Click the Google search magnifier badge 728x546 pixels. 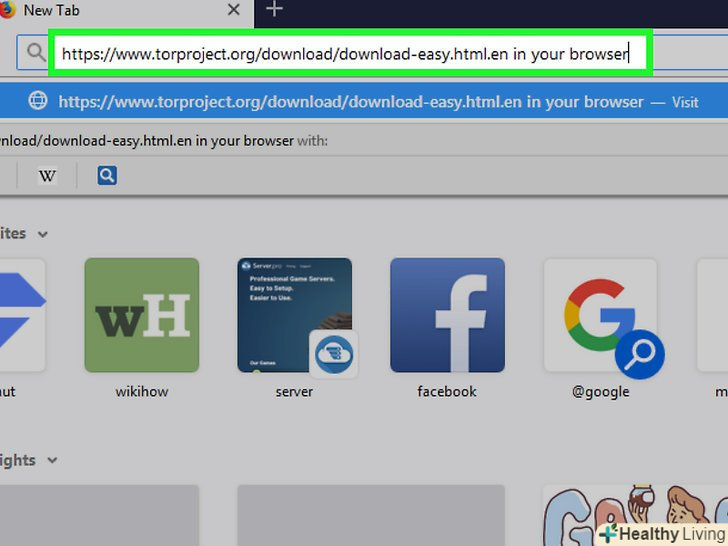tap(640, 354)
